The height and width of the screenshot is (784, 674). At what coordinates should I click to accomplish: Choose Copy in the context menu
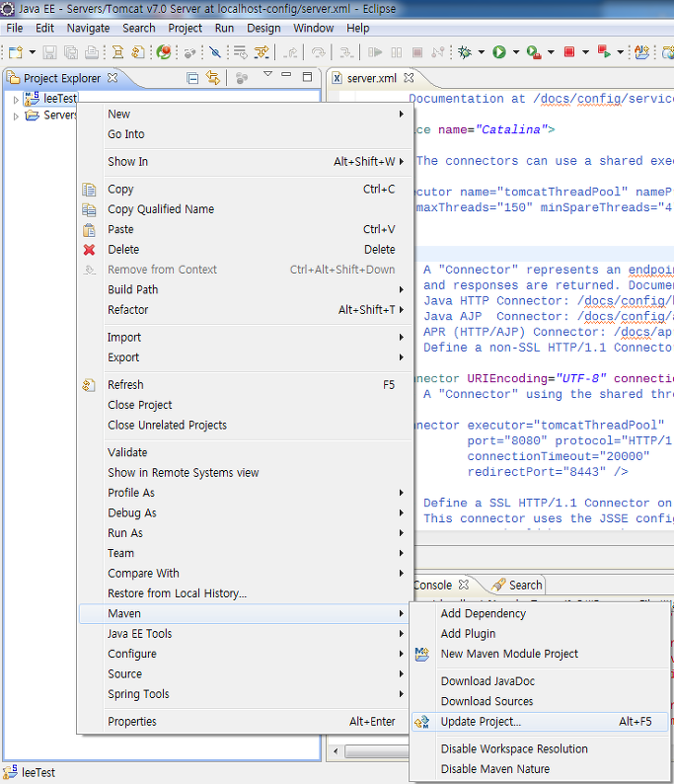pyautogui.click(x=245, y=190)
